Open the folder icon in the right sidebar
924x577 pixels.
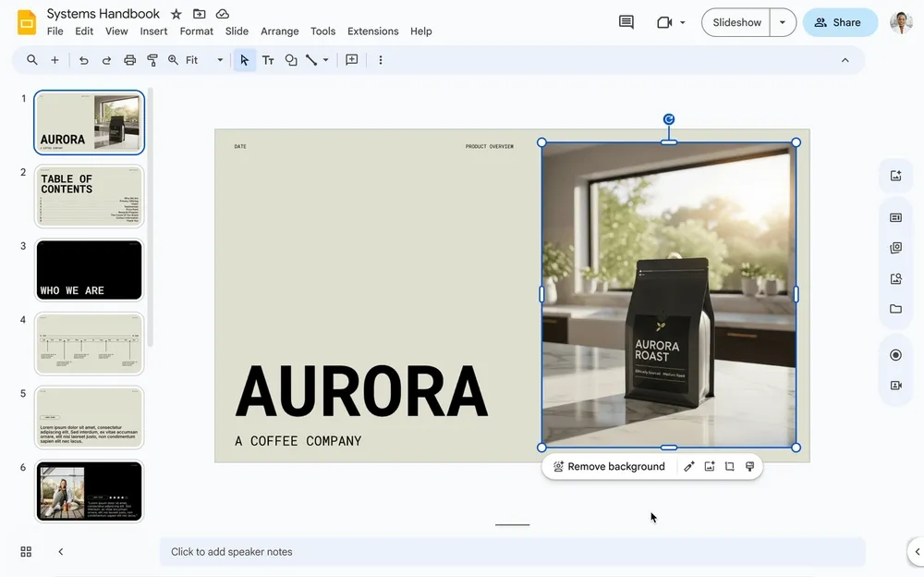click(895, 308)
